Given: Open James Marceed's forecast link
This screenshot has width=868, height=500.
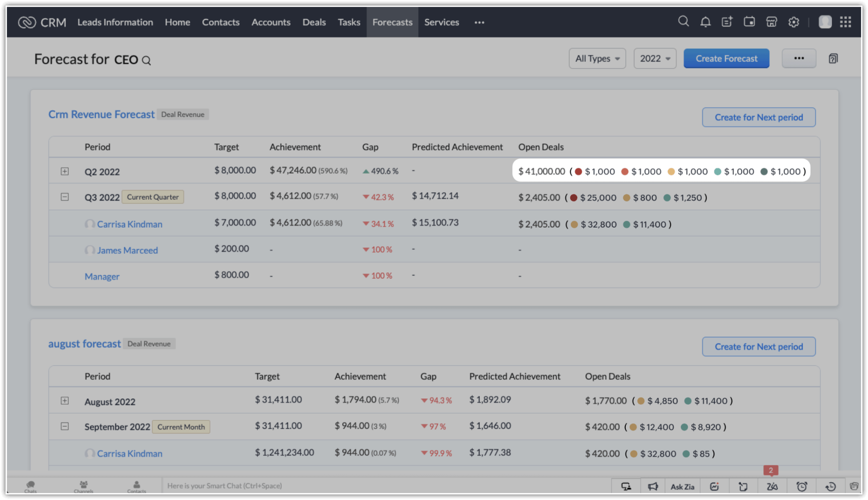Looking at the screenshot, I should pos(127,250).
